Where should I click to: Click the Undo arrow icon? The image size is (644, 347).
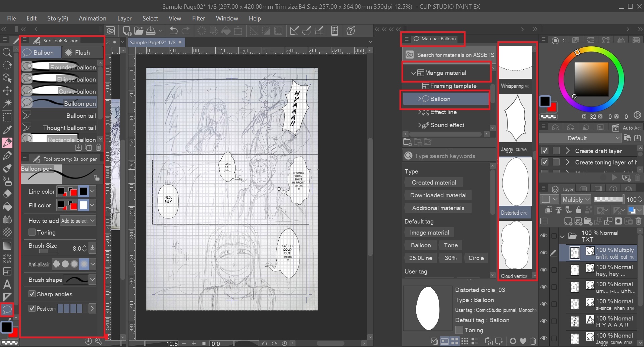173,31
